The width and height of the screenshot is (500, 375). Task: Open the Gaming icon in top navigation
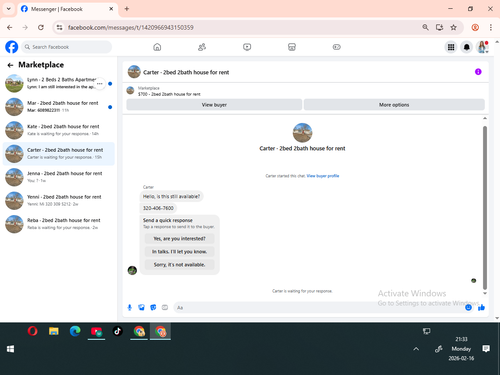click(x=337, y=47)
